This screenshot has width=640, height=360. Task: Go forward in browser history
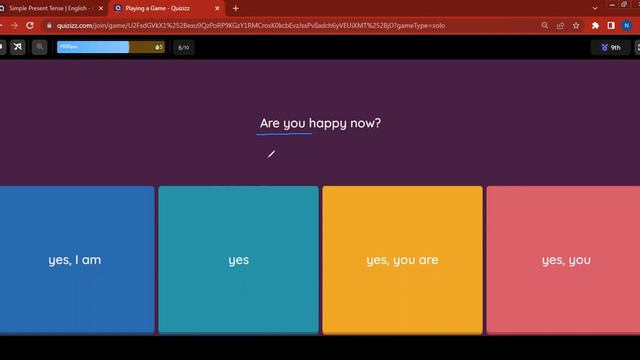point(14,25)
